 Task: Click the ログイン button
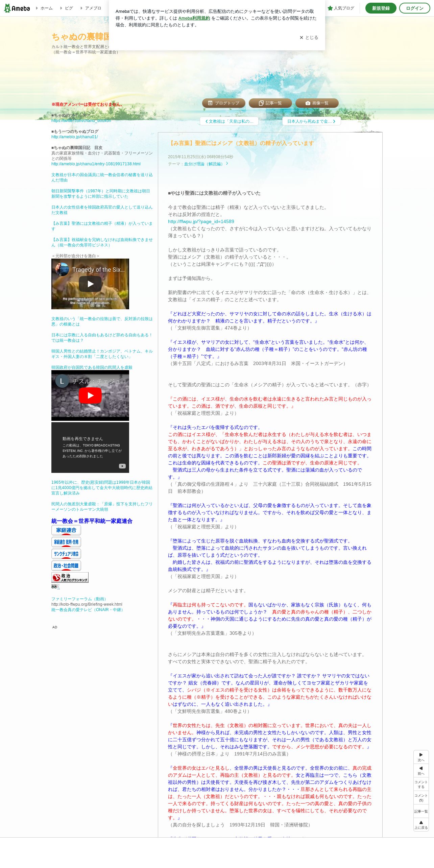[414, 8]
